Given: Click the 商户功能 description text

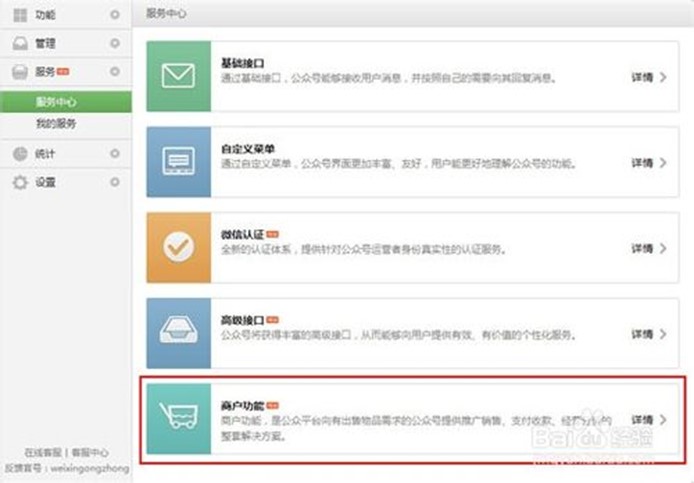Looking at the screenshot, I should point(416,428).
